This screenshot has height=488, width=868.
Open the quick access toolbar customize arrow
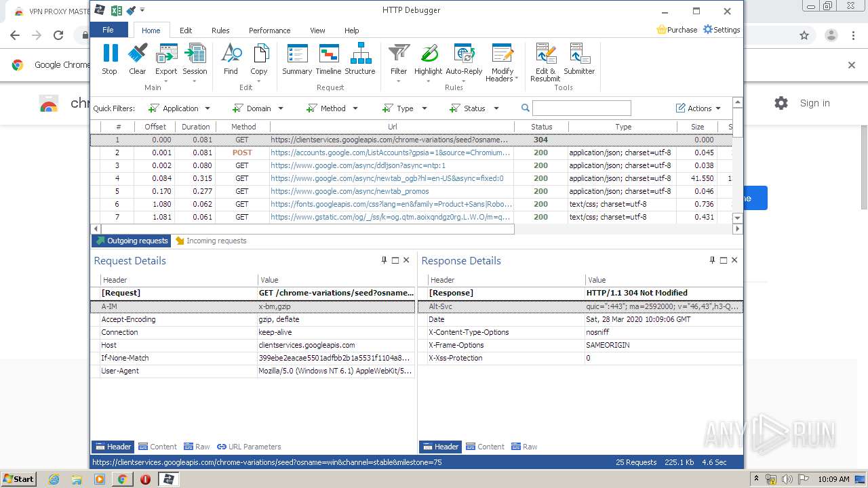(x=142, y=10)
